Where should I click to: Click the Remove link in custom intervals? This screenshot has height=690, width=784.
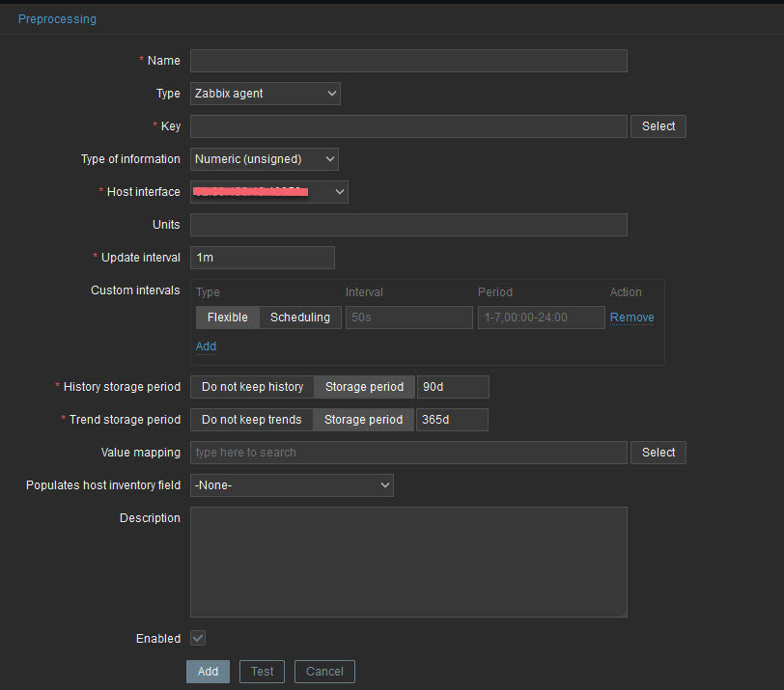[631, 317]
